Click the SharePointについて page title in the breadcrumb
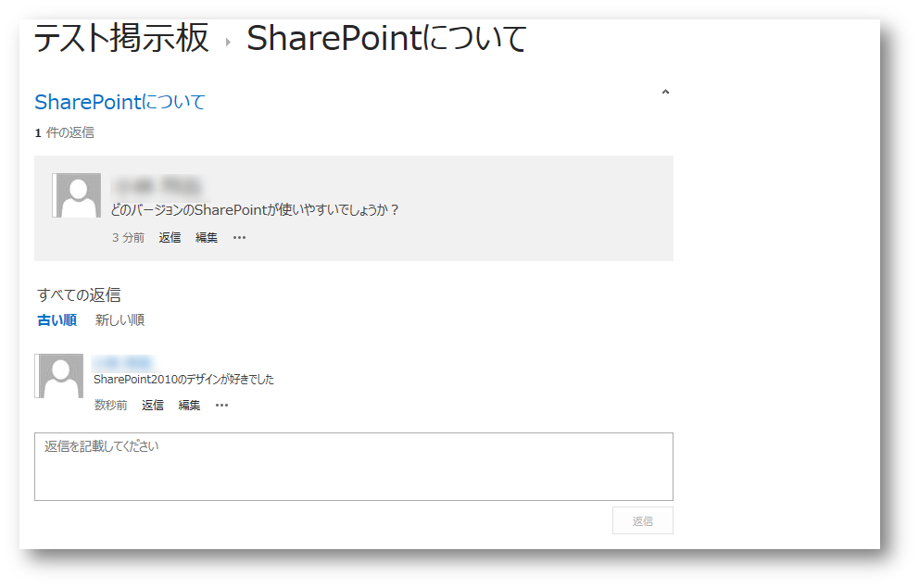This screenshot has height=588, width=919. pos(386,39)
